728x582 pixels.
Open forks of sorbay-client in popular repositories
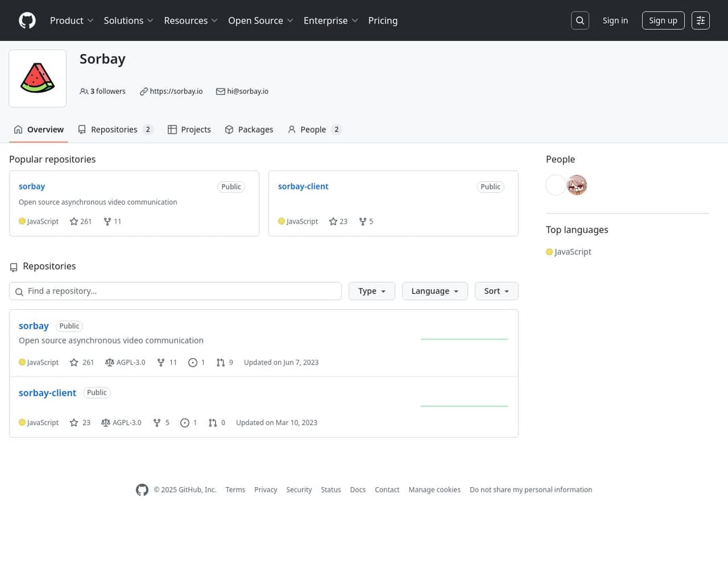(x=366, y=222)
